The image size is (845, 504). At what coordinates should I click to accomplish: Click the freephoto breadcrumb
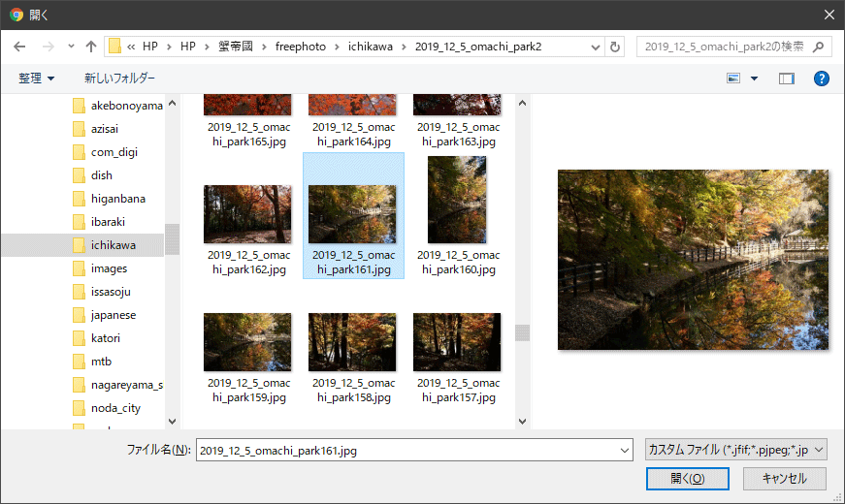(x=301, y=47)
